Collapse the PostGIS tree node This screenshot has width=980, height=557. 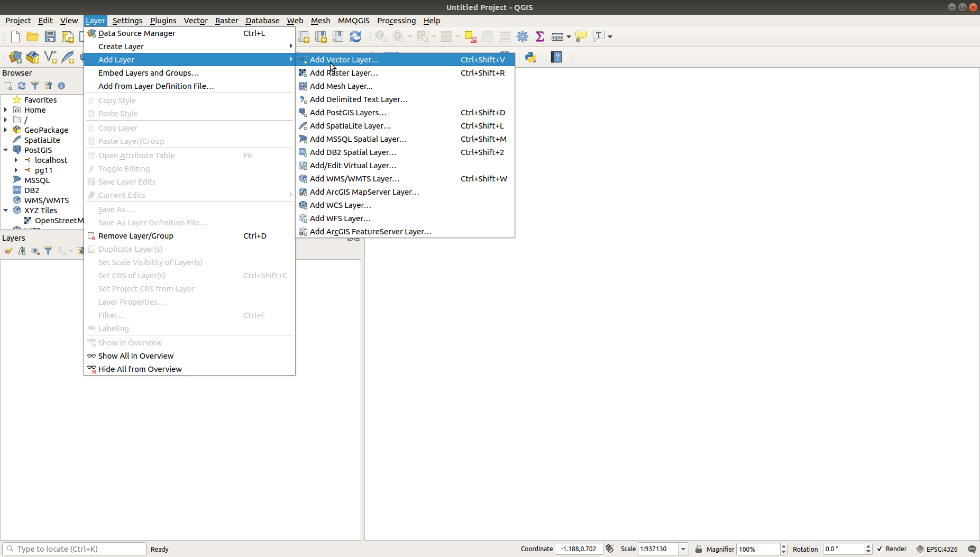point(6,150)
